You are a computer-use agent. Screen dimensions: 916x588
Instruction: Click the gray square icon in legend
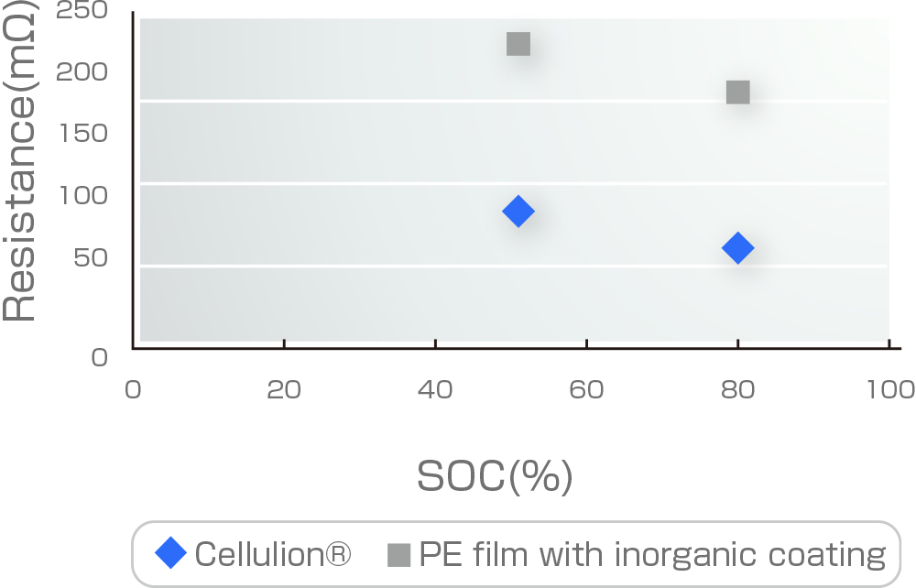pyautogui.click(x=399, y=555)
